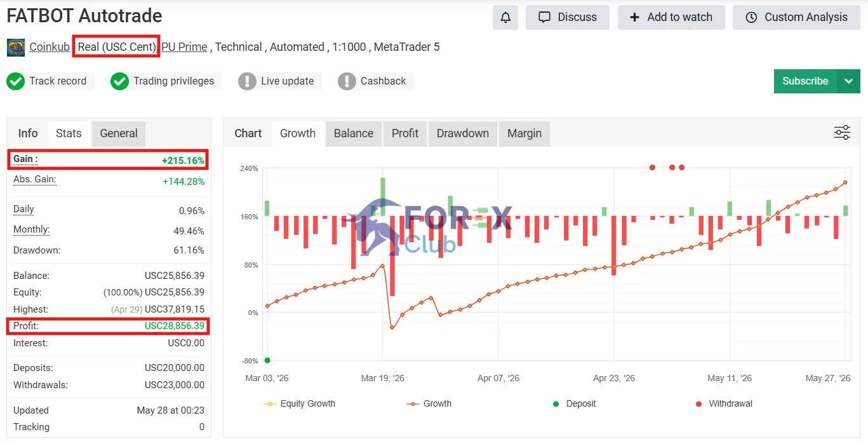
Task: Switch to the Drawdown chart tab
Action: (x=463, y=133)
